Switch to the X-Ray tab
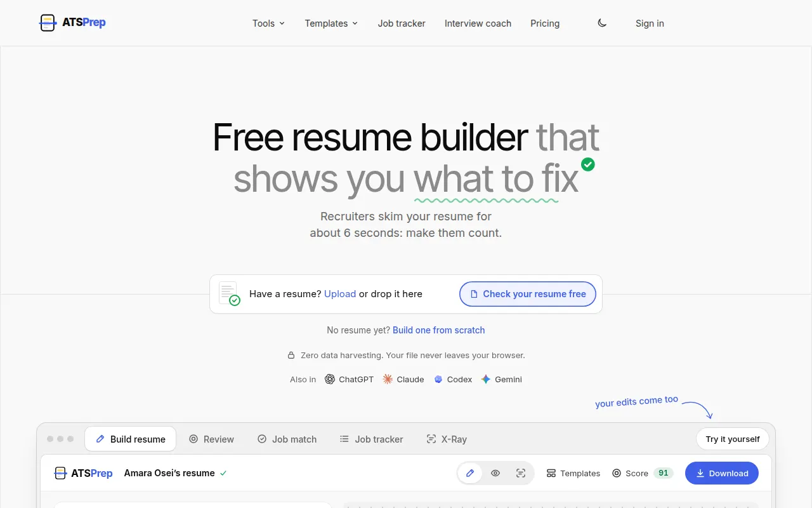 [x=447, y=439]
